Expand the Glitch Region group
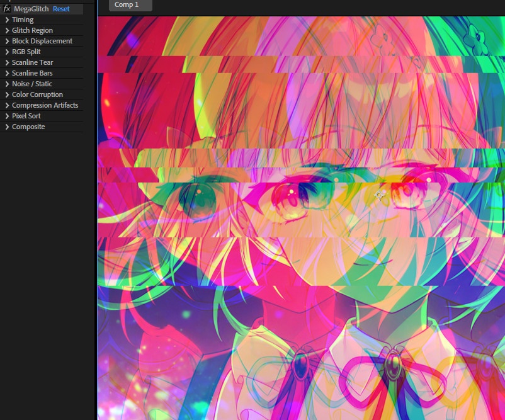The width and height of the screenshot is (505, 420). click(8, 30)
